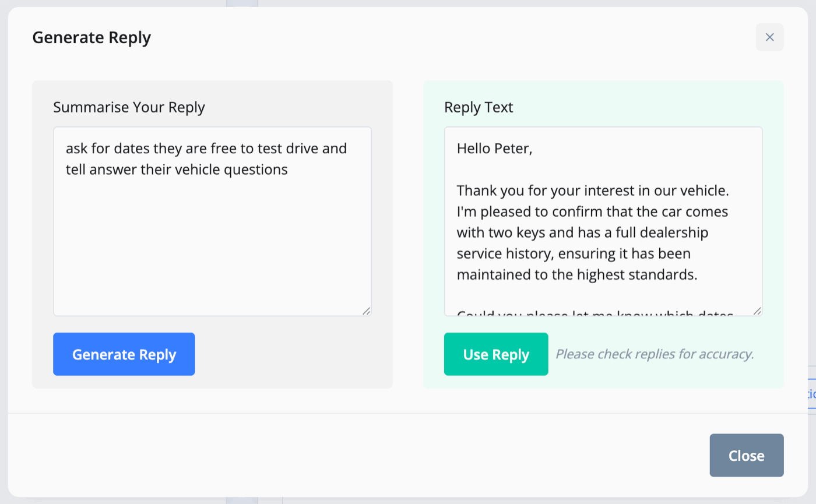Click the Generate Reply dialog title
This screenshot has height=504, width=816.
coord(92,38)
